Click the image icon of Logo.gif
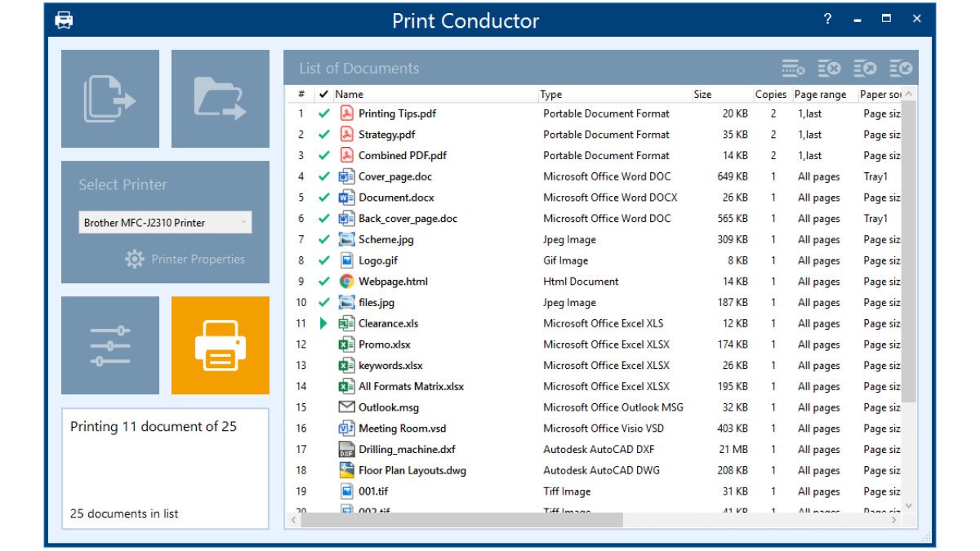980x551 pixels. click(346, 260)
